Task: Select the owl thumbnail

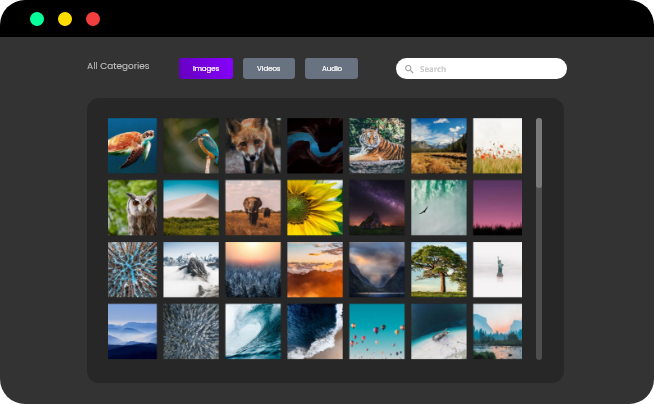Action: (x=132, y=207)
